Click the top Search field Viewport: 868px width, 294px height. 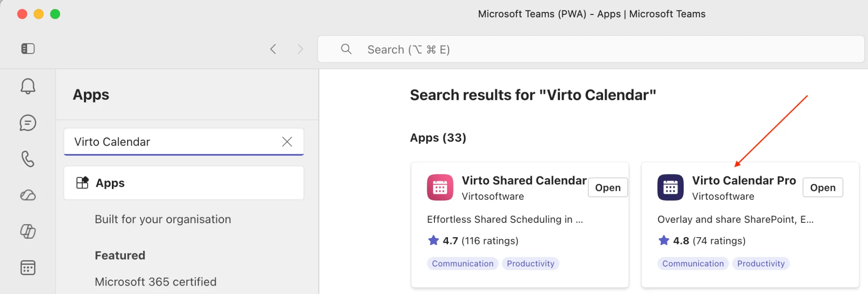[x=591, y=49]
